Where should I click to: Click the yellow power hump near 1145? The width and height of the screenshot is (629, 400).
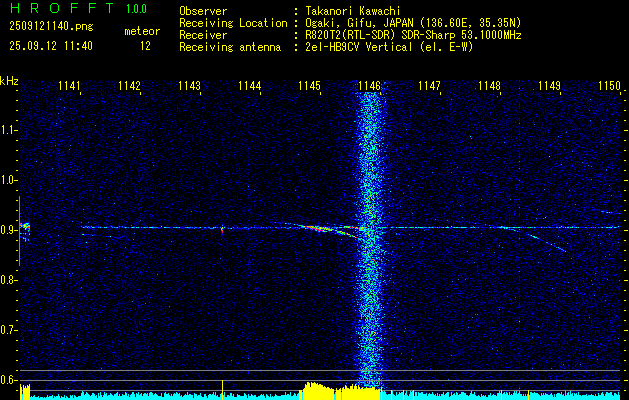click(319, 389)
